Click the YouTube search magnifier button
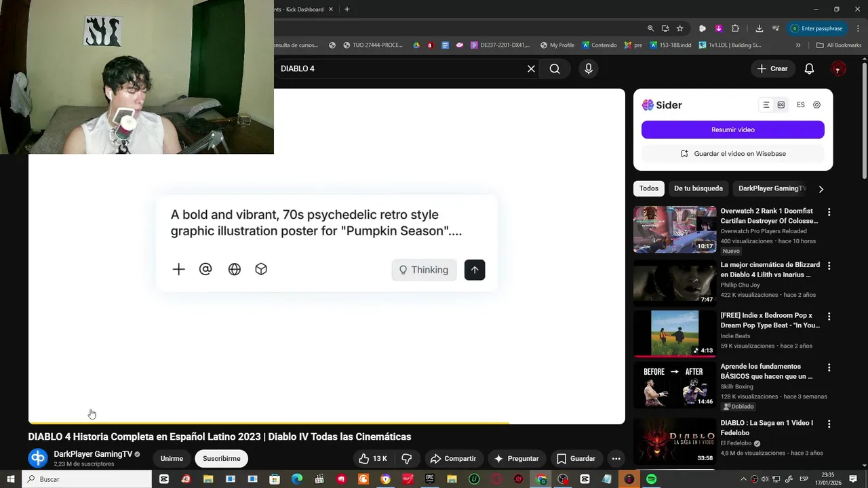This screenshot has width=868, height=488. pyautogui.click(x=555, y=68)
